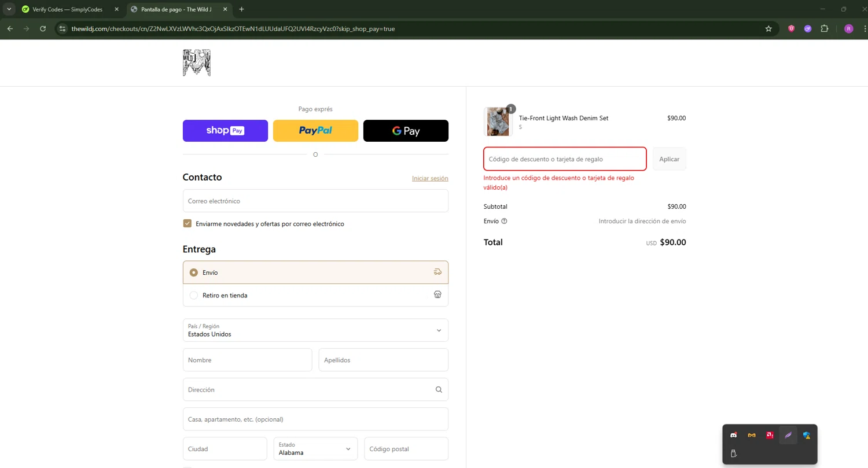Focus the Correo electrónico field
Viewport: 868px width, 468px height.
point(315,201)
